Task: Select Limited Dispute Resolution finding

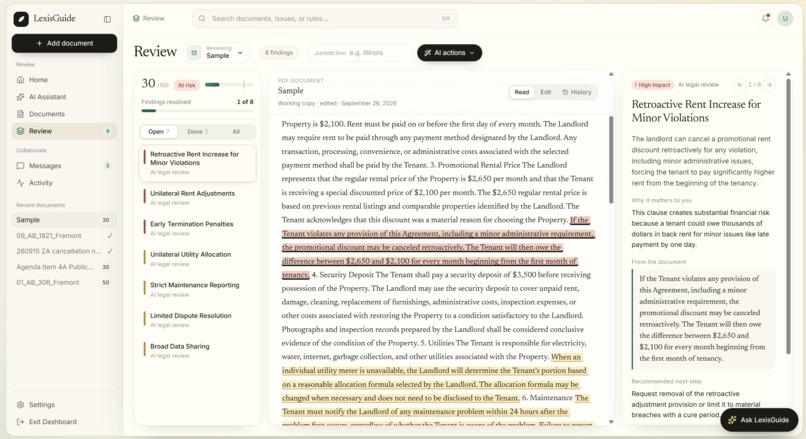Action: click(x=197, y=320)
